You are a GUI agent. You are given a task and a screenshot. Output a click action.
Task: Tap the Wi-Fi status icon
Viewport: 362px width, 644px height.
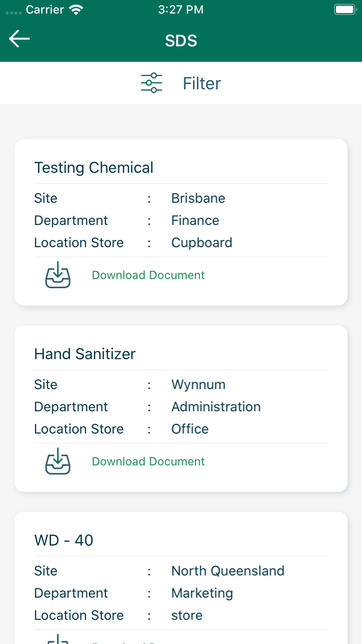(76, 10)
